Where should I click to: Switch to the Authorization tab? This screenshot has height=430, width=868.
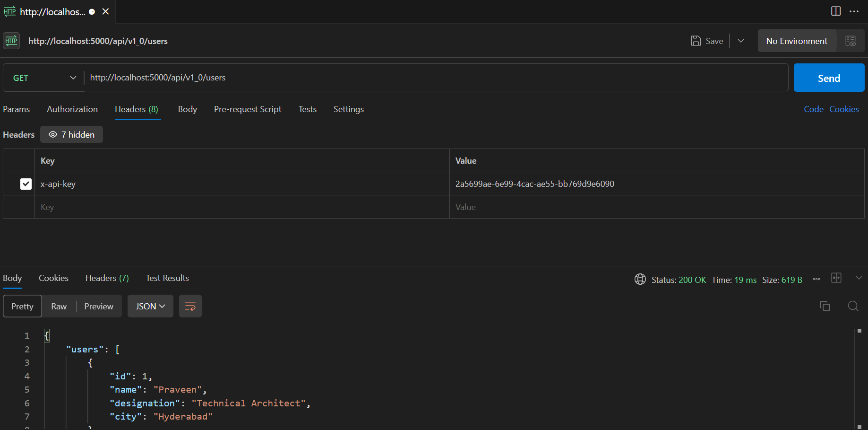click(72, 109)
